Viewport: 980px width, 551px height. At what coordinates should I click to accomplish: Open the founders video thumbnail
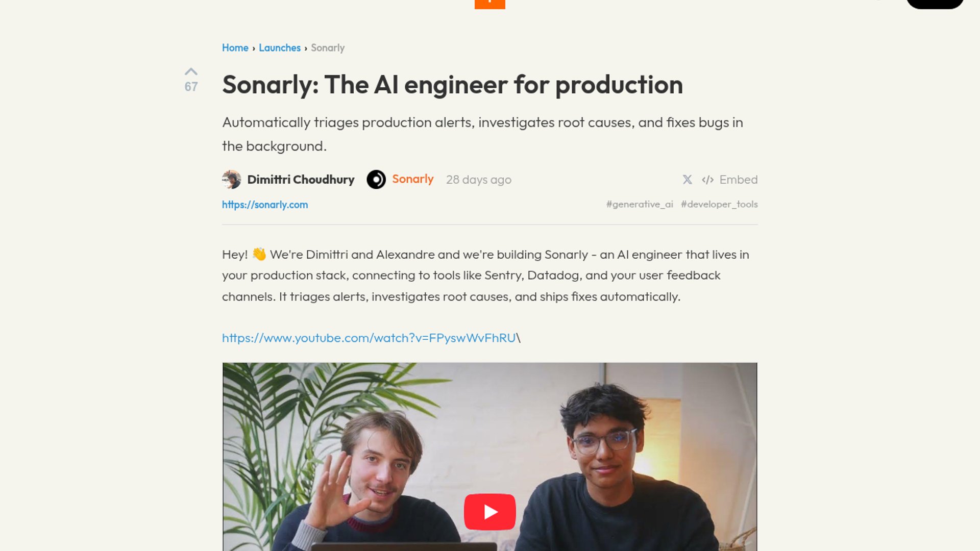point(489,457)
